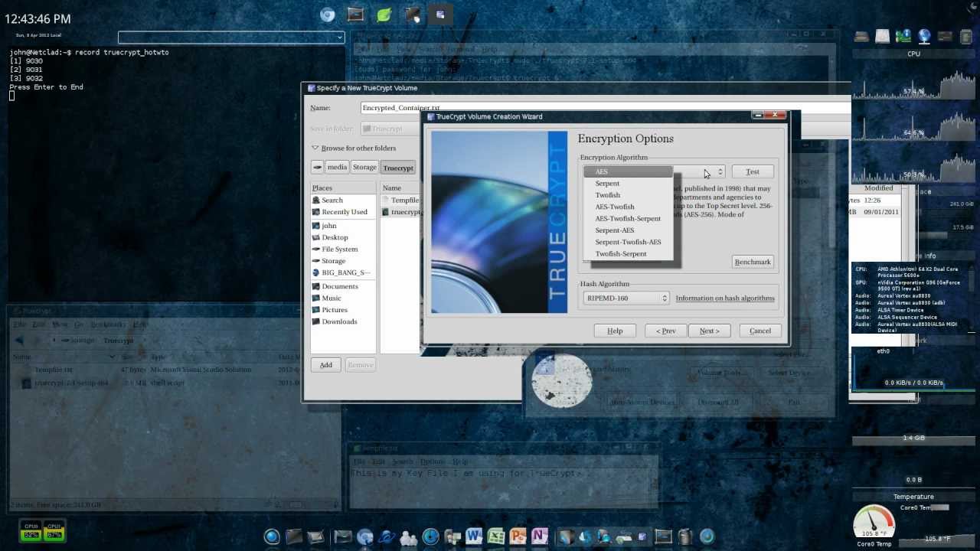Click the network globe tray icon
Screen dimensions: 980x551
coord(924,36)
